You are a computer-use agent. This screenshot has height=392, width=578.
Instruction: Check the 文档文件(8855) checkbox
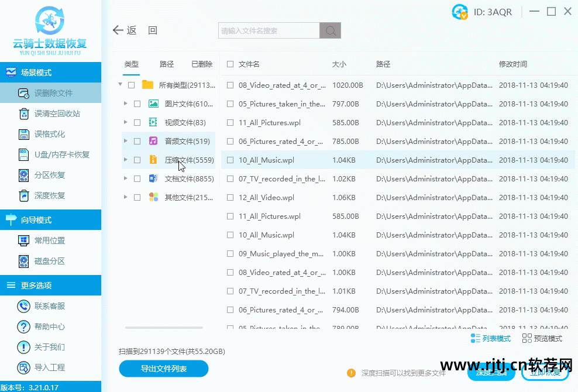(137, 179)
